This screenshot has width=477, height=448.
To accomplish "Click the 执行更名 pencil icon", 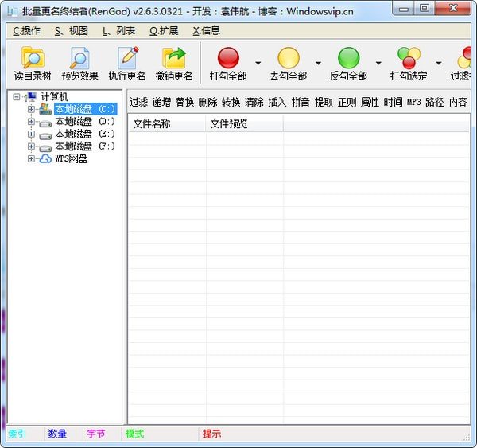I will (127, 58).
